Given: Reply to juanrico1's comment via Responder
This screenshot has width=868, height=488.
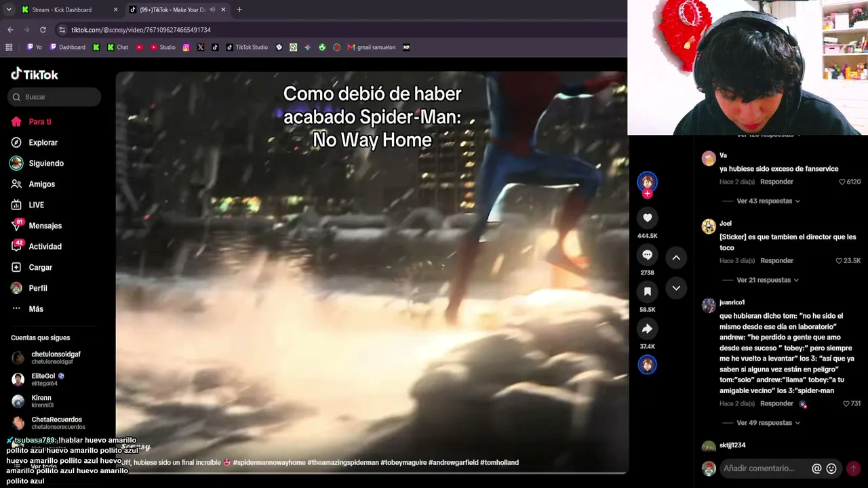Looking at the screenshot, I should click(x=776, y=403).
